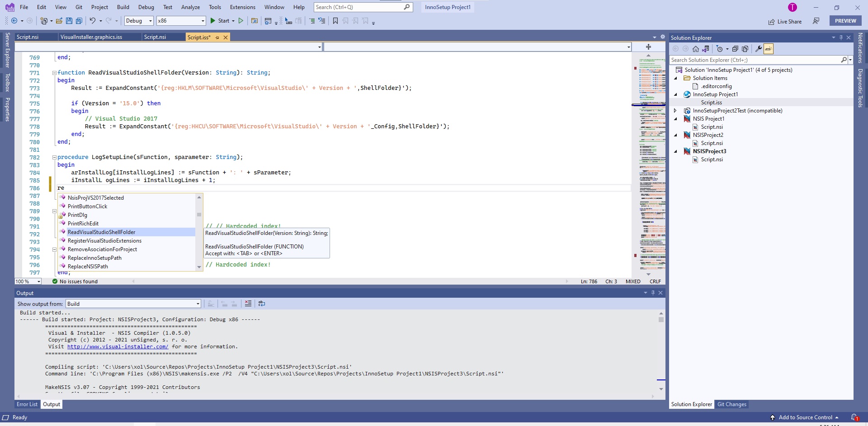Click the Open File folder icon
The height and width of the screenshot is (426, 868).
59,21
